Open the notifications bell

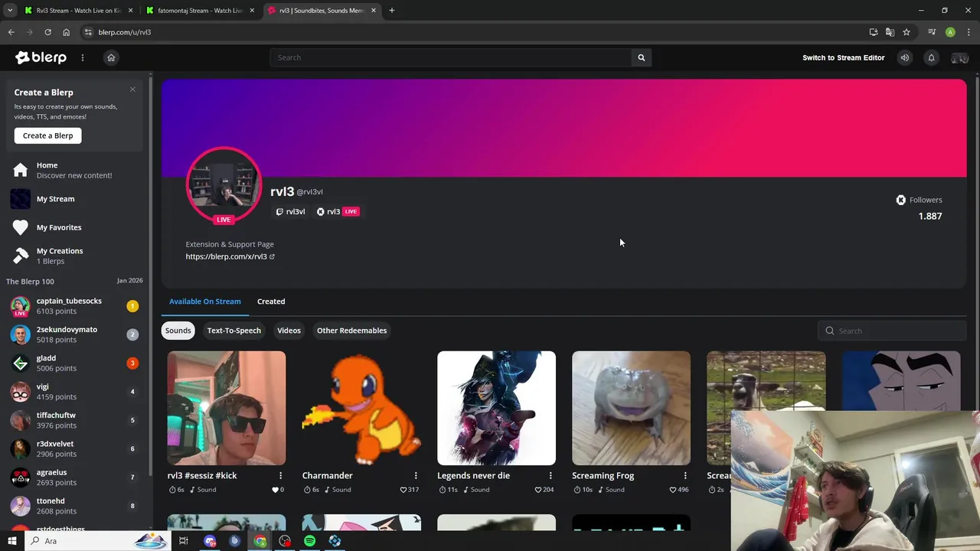tap(931, 57)
